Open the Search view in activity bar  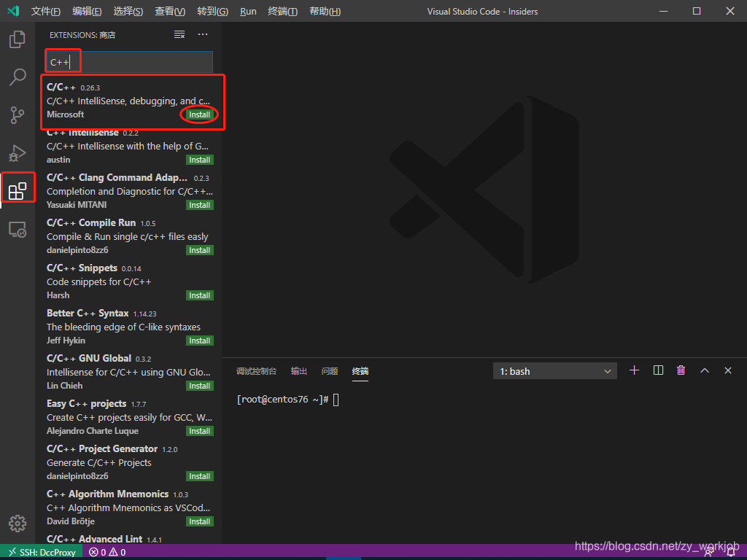[18, 77]
